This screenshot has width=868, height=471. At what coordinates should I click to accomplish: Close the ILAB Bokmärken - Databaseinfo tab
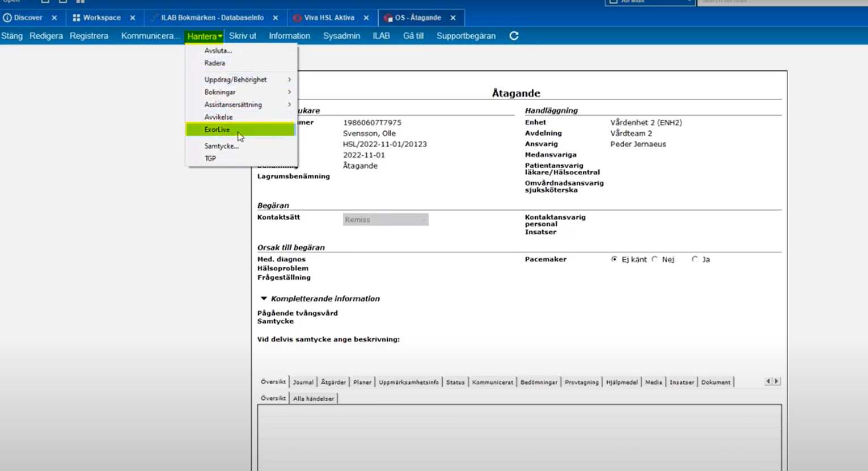coord(276,18)
